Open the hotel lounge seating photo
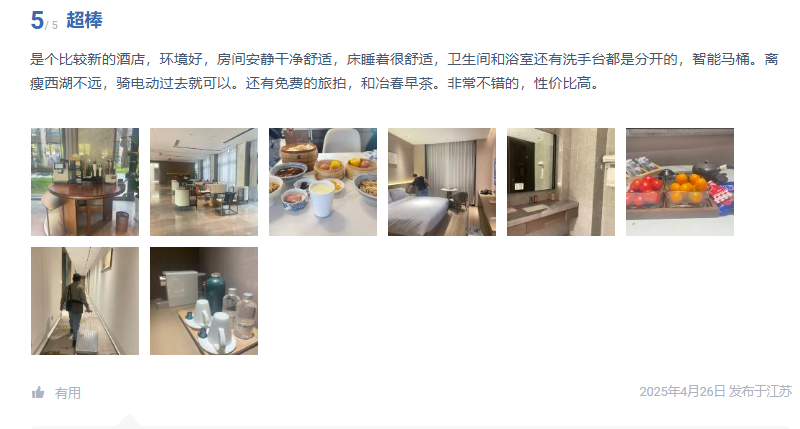Viewport: 800px width, 429px height. point(204,182)
